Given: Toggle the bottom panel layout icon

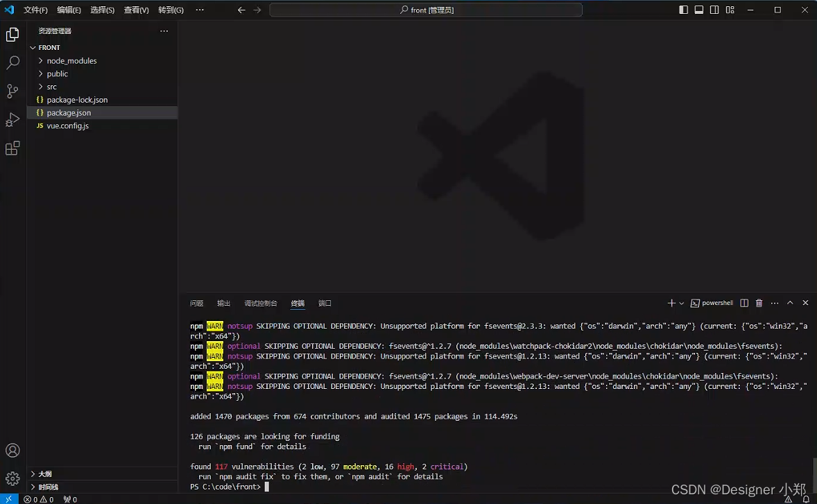Looking at the screenshot, I should tap(698, 10).
